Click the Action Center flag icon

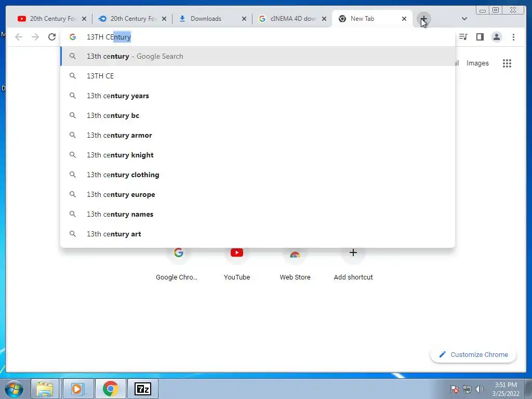(455, 389)
